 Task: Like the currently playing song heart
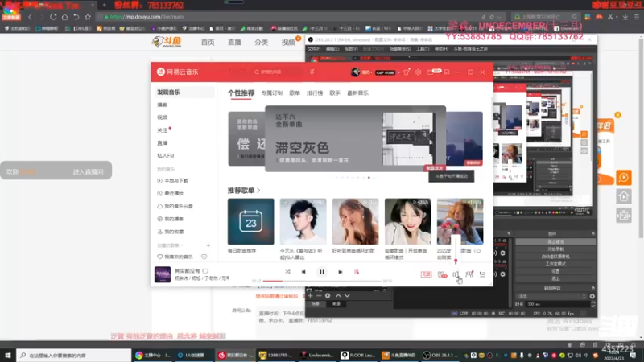205,271
